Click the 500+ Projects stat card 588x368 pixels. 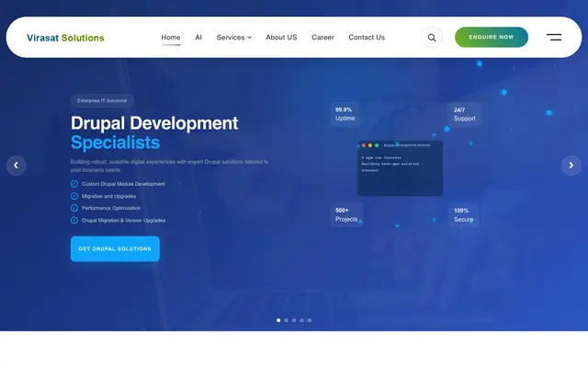click(x=346, y=214)
